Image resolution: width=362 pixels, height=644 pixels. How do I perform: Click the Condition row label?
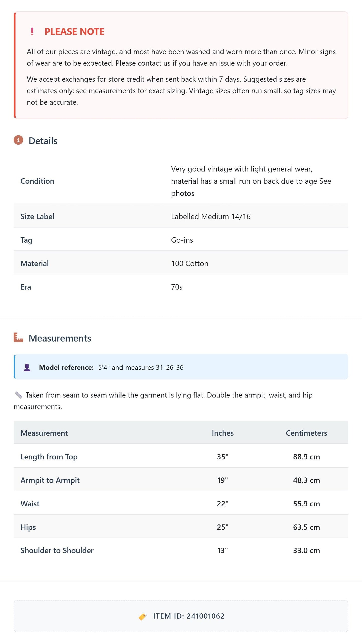click(x=37, y=181)
